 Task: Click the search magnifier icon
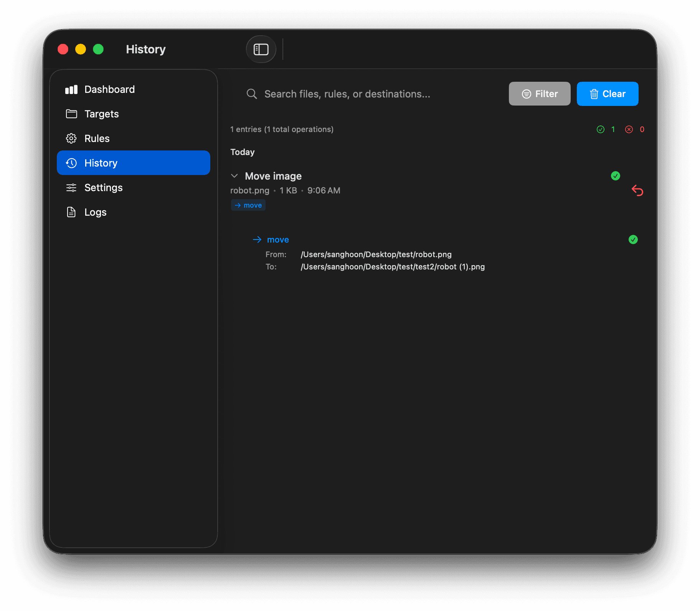[252, 94]
